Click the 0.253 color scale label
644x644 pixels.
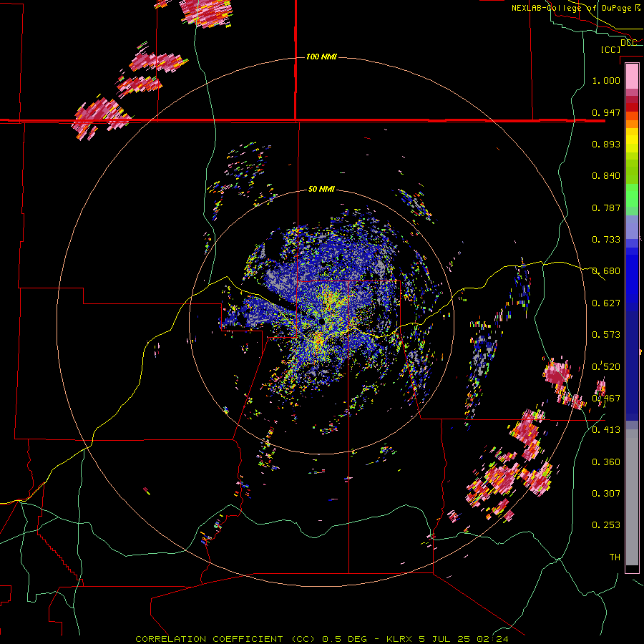[x=606, y=525]
